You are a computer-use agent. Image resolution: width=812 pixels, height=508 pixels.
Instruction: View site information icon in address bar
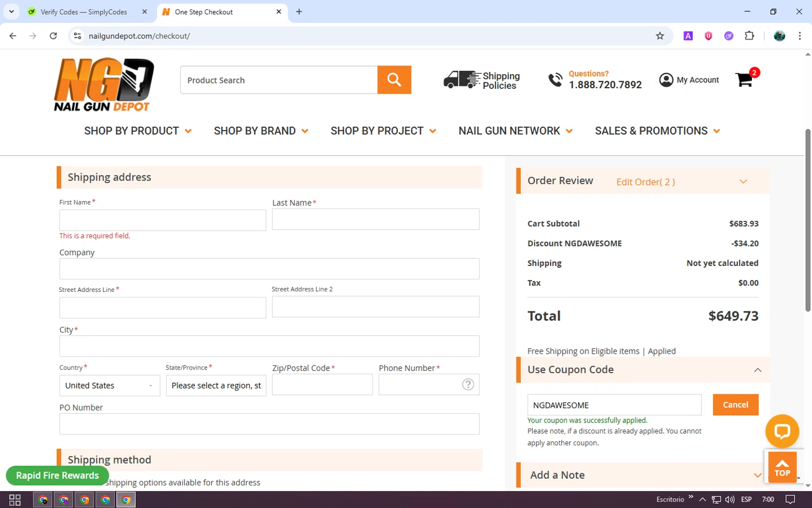[x=77, y=36]
